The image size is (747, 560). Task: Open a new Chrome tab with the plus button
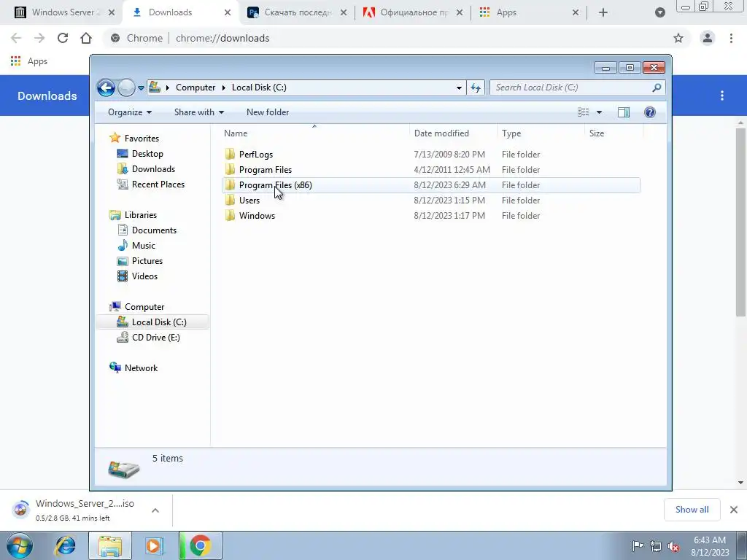pos(603,13)
